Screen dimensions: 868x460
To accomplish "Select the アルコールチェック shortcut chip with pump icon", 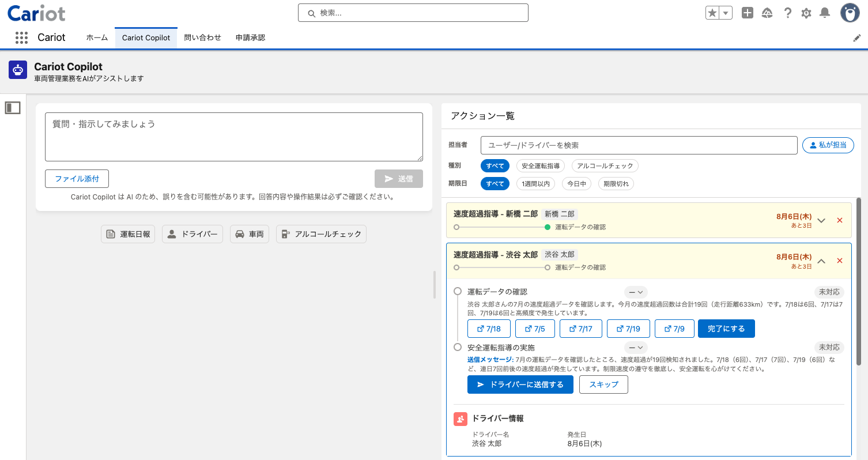I will [321, 234].
